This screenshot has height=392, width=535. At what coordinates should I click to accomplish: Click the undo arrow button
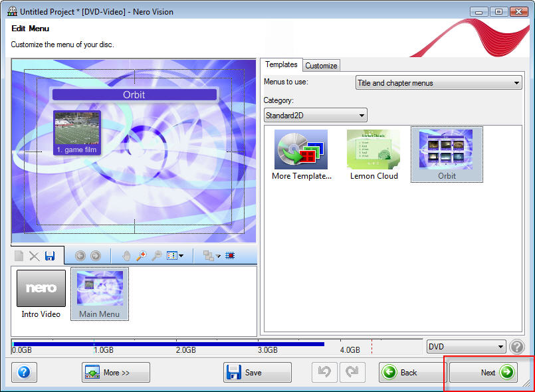click(x=324, y=372)
